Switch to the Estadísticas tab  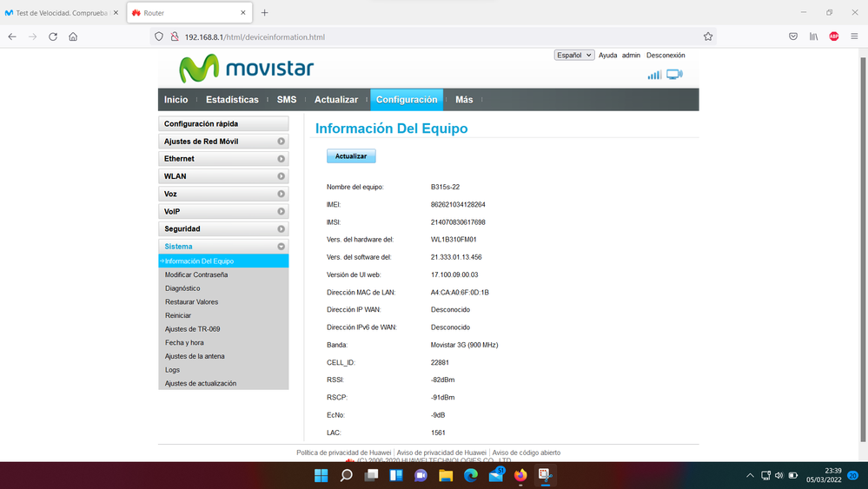[x=232, y=100]
